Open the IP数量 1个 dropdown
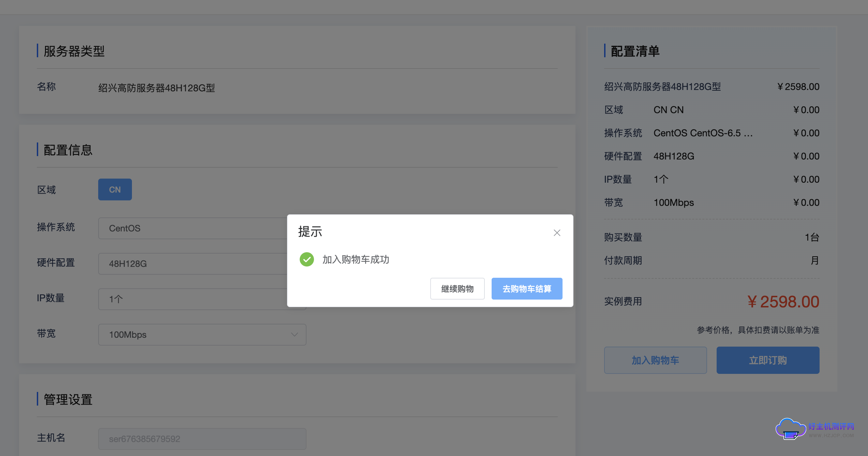868x456 pixels. point(193,299)
